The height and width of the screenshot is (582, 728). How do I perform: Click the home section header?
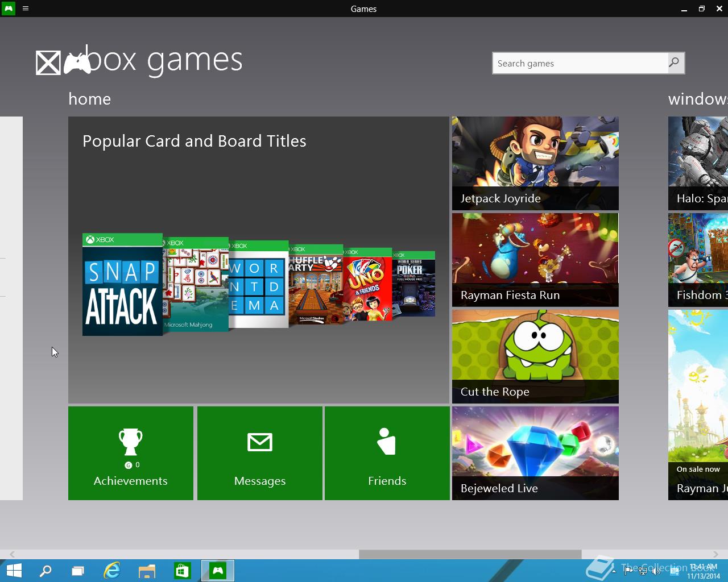tap(90, 99)
